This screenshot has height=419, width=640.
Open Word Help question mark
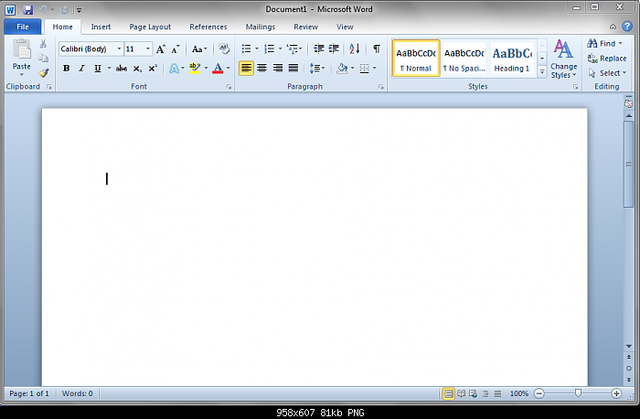click(627, 27)
